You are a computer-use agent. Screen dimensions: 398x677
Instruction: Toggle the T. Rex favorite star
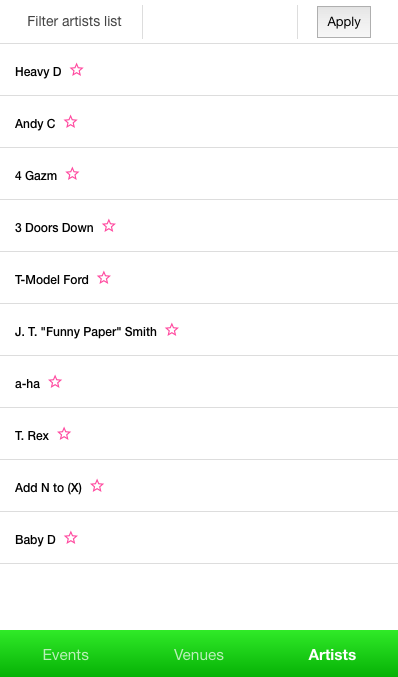coord(64,434)
